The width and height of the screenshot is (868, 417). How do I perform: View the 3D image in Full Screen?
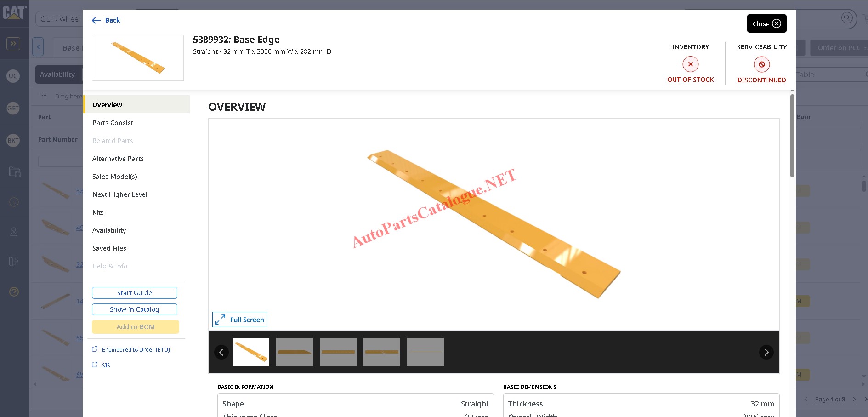pyautogui.click(x=239, y=320)
